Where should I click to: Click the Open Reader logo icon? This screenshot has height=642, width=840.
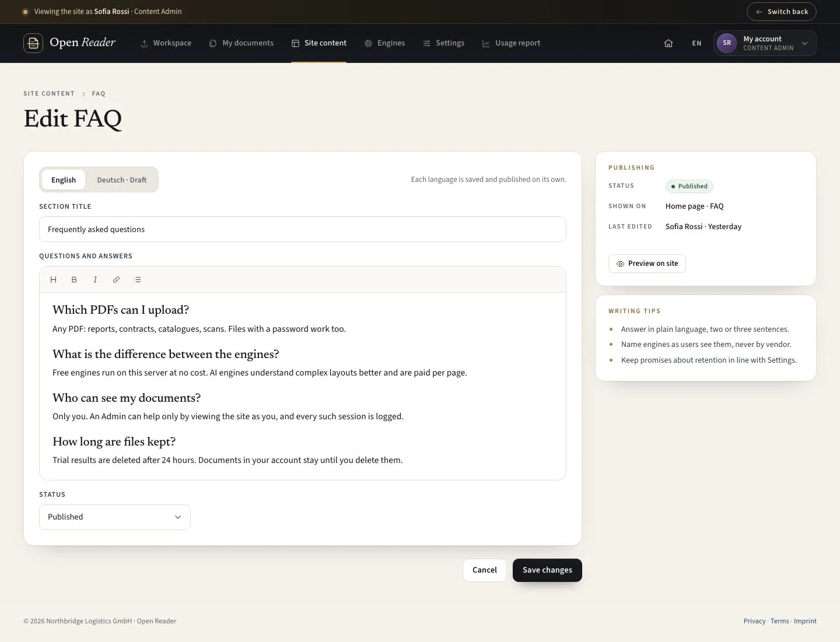pyautogui.click(x=33, y=43)
